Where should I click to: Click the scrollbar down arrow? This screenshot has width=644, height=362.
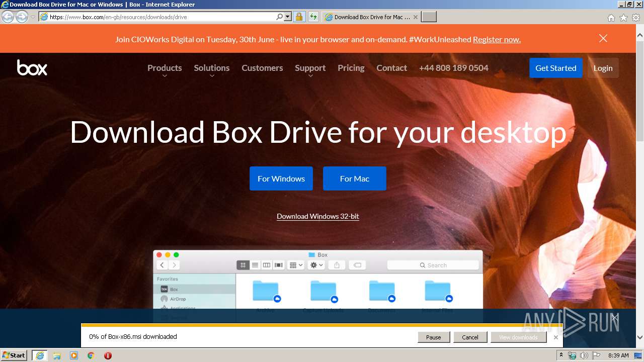point(640,337)
